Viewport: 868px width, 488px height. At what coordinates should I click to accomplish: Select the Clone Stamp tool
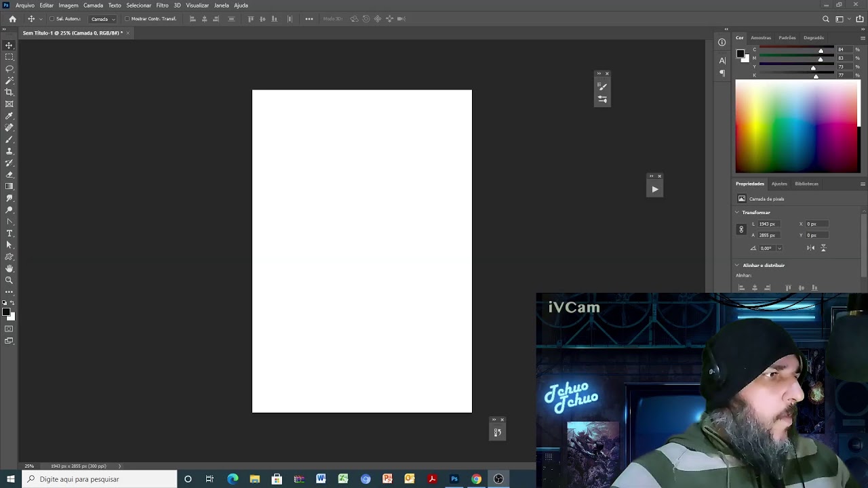pyautogui.click(x=9, y=151)
